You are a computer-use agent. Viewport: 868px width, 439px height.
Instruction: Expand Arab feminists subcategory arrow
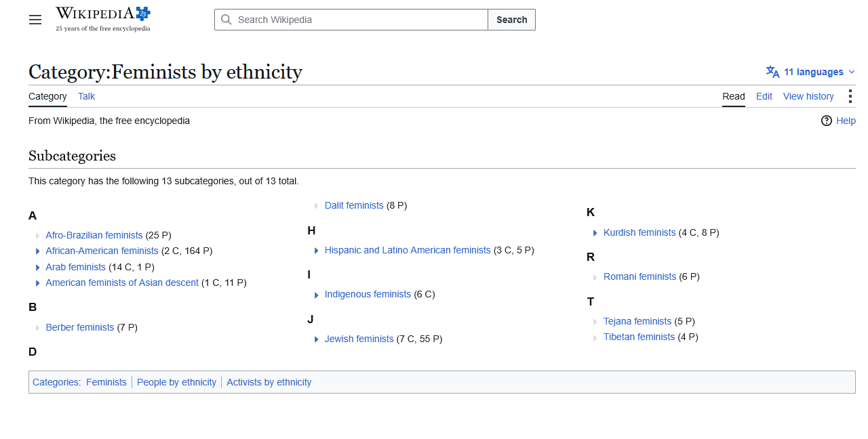[38, 268]
